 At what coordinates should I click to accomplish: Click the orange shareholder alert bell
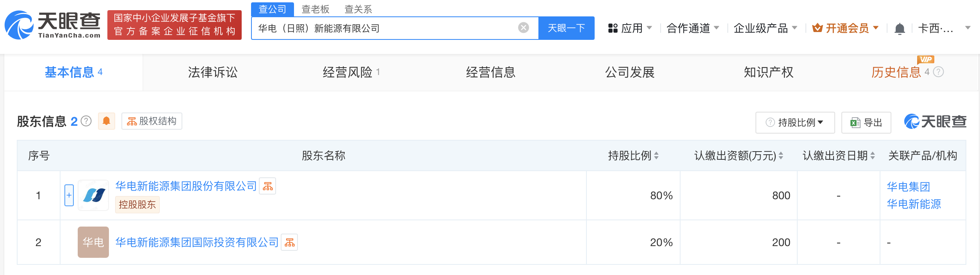point(106,121)
